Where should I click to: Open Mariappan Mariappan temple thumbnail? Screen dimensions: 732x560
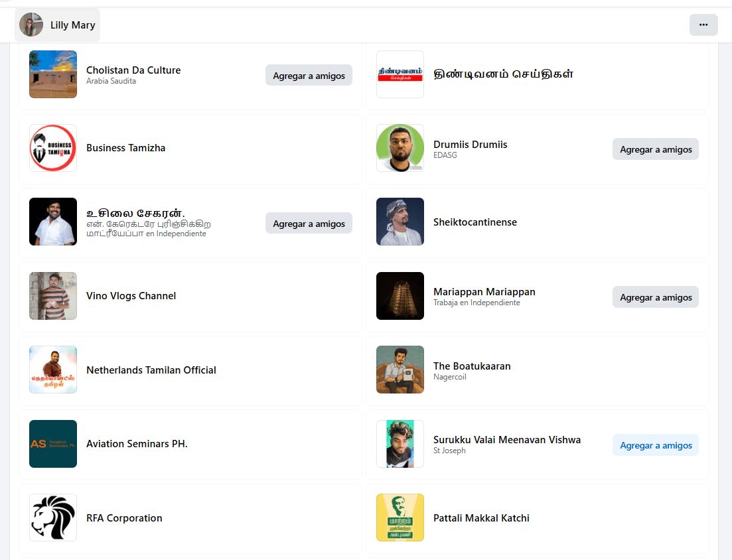pos(400,296)
